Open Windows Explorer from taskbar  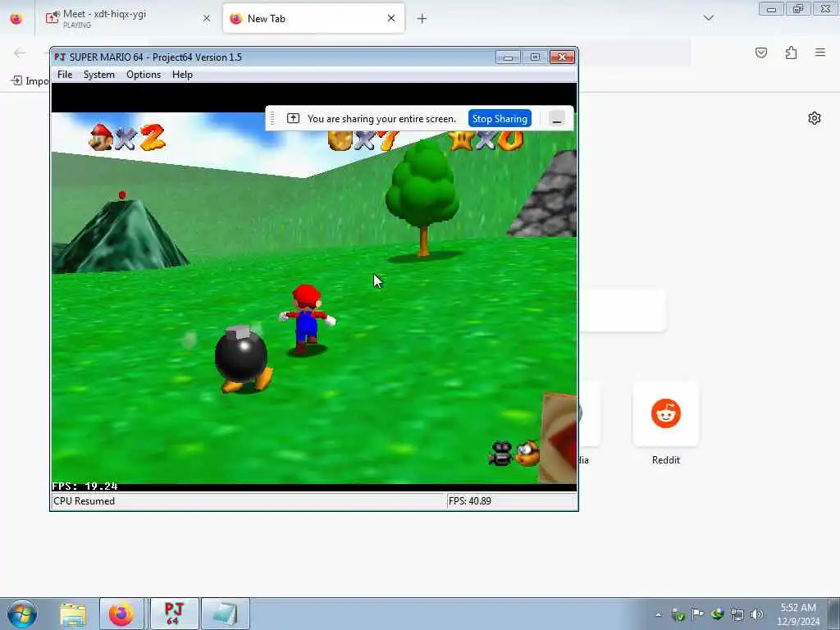point(73,614)
